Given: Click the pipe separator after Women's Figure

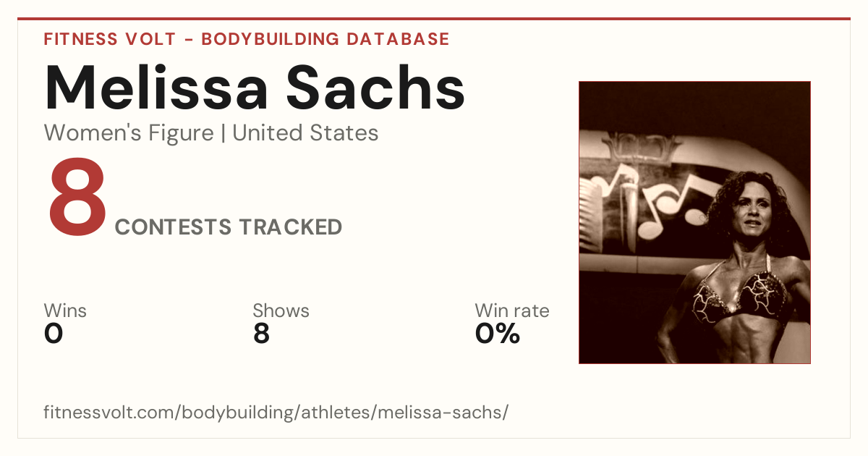Looking at the screenshot, I should [224, 134].
